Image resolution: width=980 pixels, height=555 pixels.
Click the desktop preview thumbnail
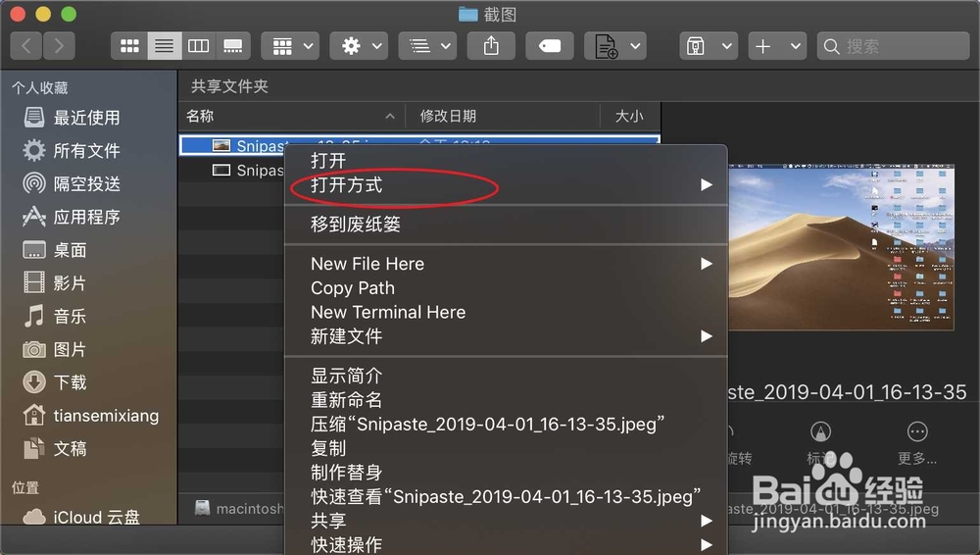tap(841, 248)
